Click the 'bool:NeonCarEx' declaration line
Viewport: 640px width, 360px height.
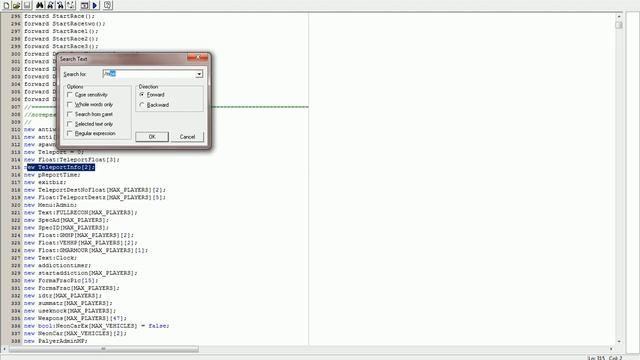tap(96, 326)
